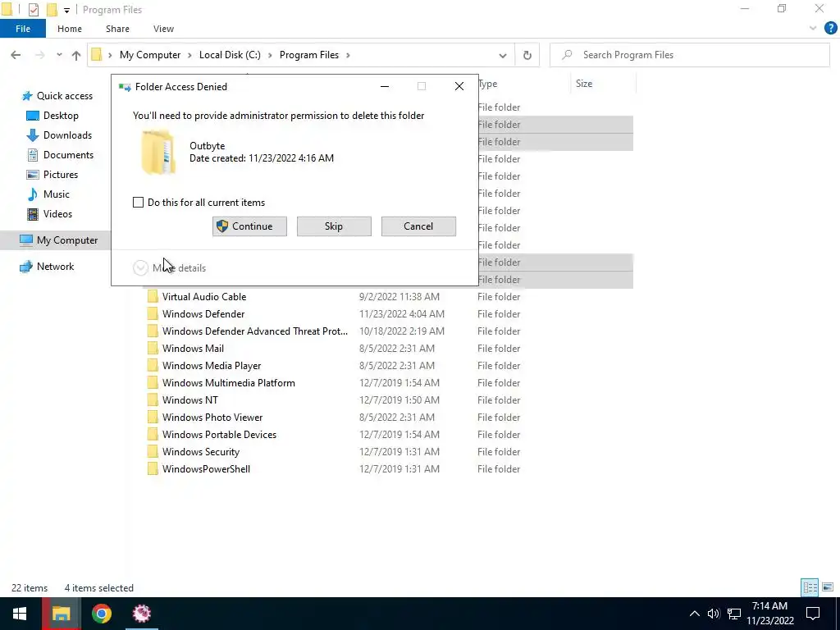840x630 pixels.
Task: Go back with the Back arrow
Action: click(16, 55)
